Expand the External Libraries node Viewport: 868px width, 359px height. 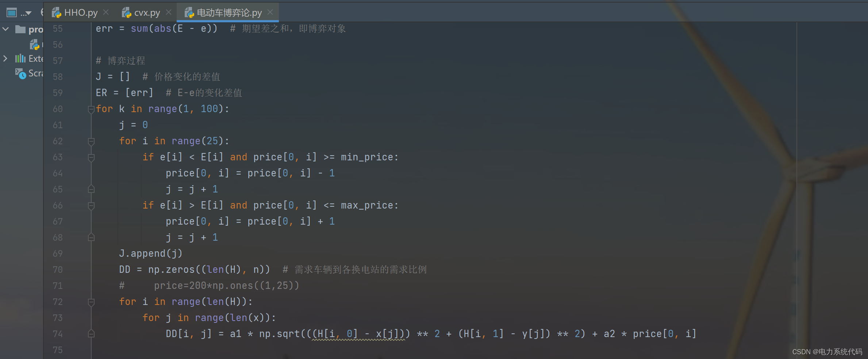pos(5,58)
